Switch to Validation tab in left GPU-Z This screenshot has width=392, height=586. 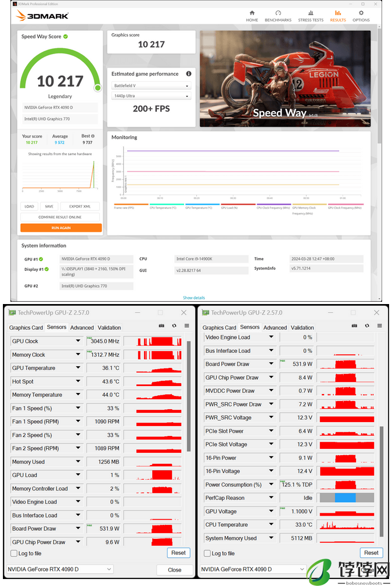[109, 327]
